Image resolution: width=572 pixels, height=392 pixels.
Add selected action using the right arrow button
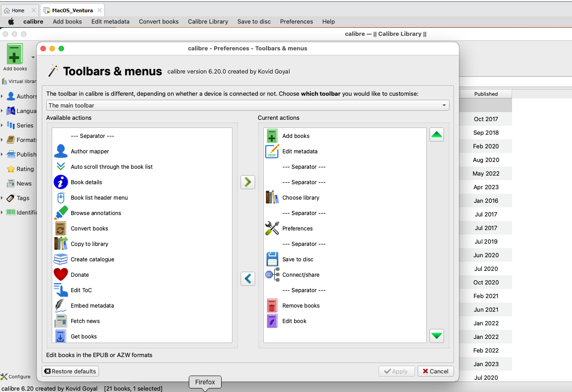coord(248,182)
